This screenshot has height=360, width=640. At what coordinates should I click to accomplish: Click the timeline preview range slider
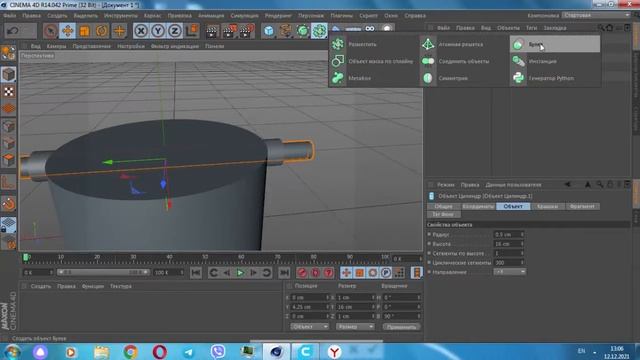pyautogui.click(x=103, y=272)
